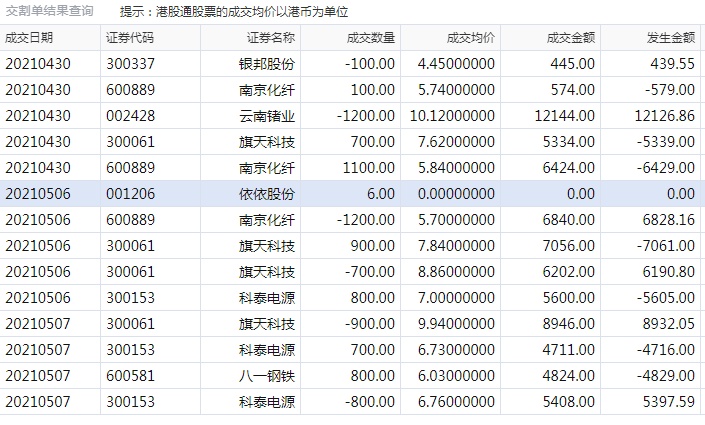Select the 12144.00 transaction amount
Screen dimensions: 705x425
click(565, 116)
